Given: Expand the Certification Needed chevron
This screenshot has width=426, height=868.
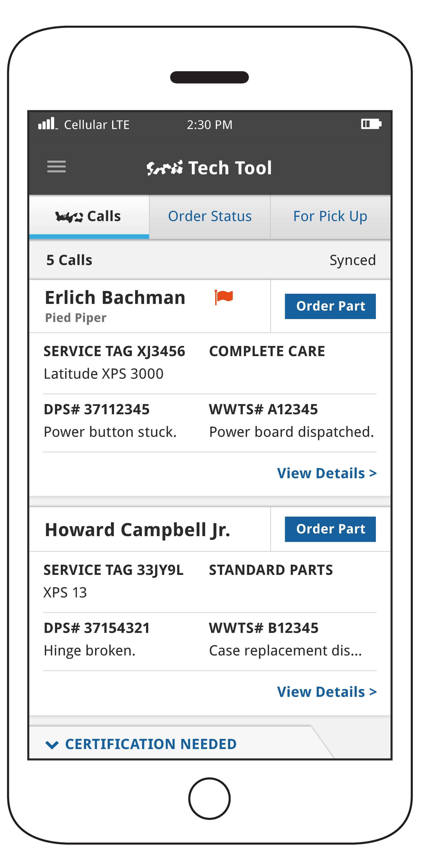Looking at the screenshot, I should coord(52,745).
